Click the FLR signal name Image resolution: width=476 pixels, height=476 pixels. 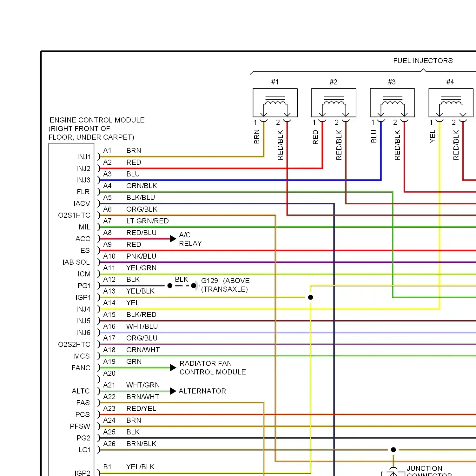83,192
